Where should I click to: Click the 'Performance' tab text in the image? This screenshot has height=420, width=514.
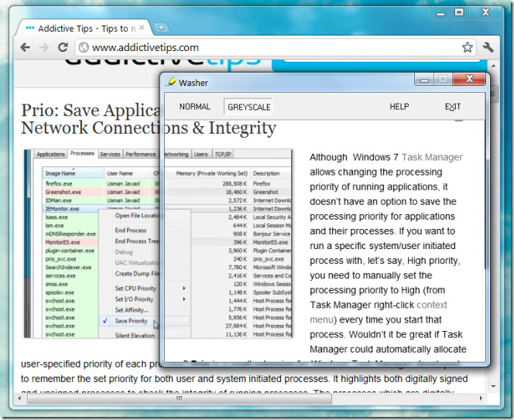point(140,154)
